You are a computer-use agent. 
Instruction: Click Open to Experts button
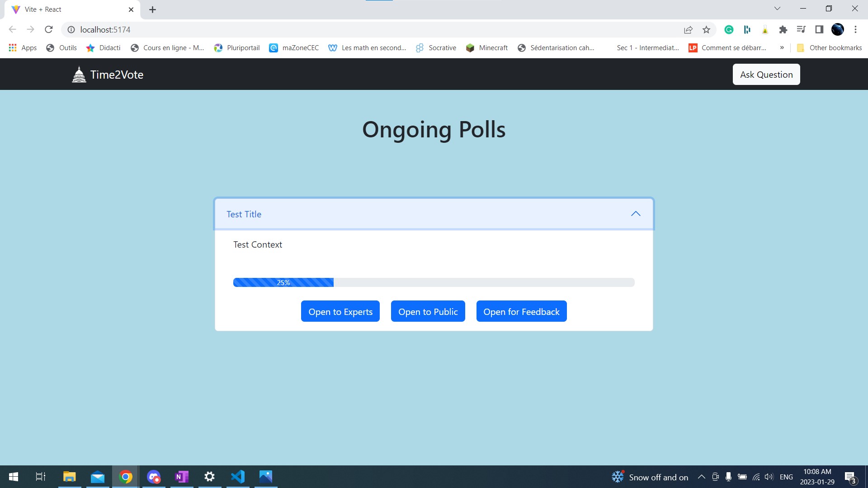pyautogui.click(x=340, y=311)
